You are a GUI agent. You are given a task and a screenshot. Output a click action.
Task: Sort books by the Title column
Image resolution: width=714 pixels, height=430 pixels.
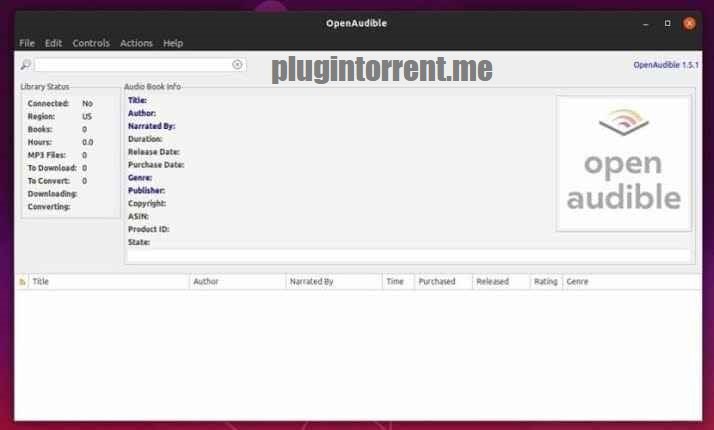(x=109, y=282)
